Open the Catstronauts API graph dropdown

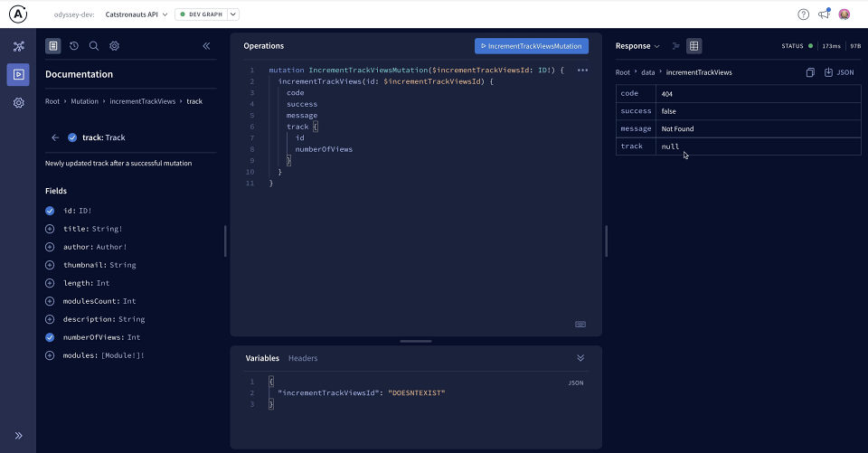click(137, 14)
